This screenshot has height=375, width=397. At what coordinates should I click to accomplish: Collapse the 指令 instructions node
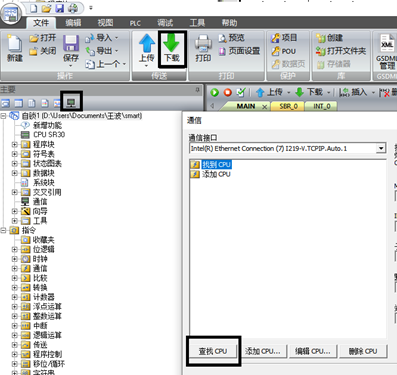point(3,230)
